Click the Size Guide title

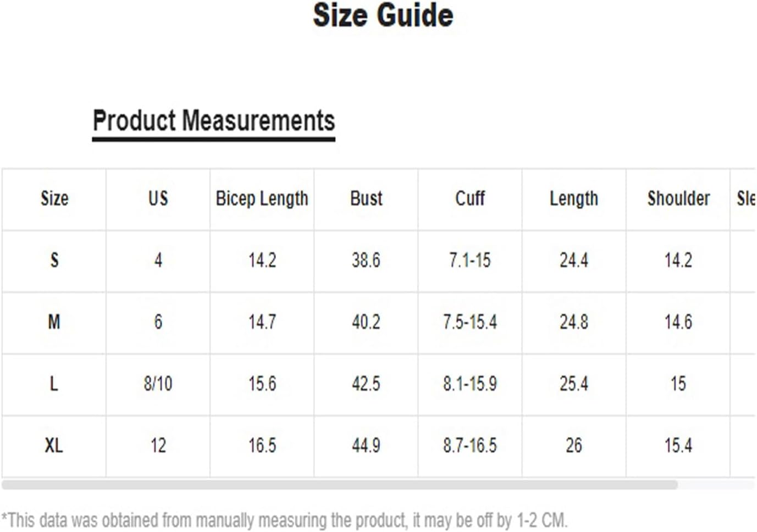click(x=383, y=15)
